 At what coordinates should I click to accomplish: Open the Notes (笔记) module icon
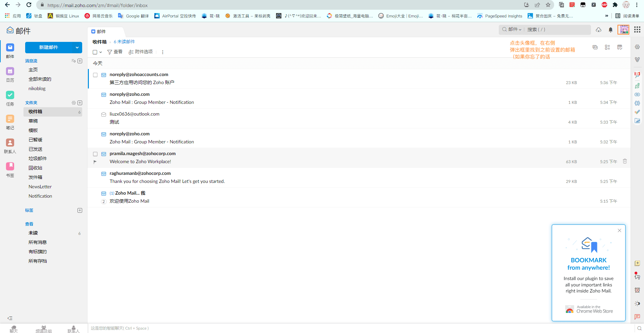10,119
